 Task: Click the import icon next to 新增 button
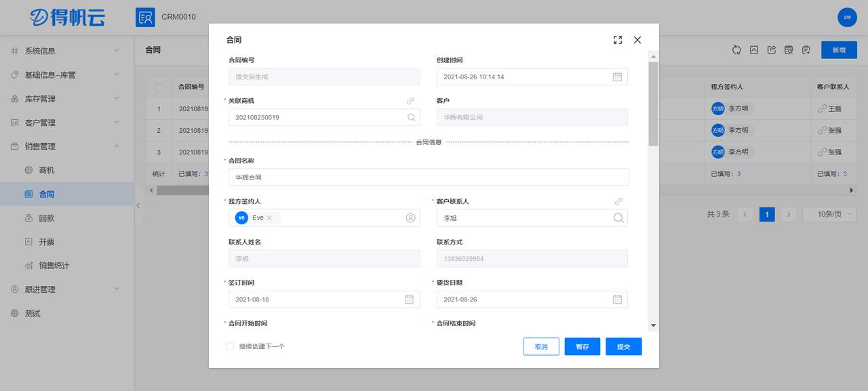coord(806,50)
